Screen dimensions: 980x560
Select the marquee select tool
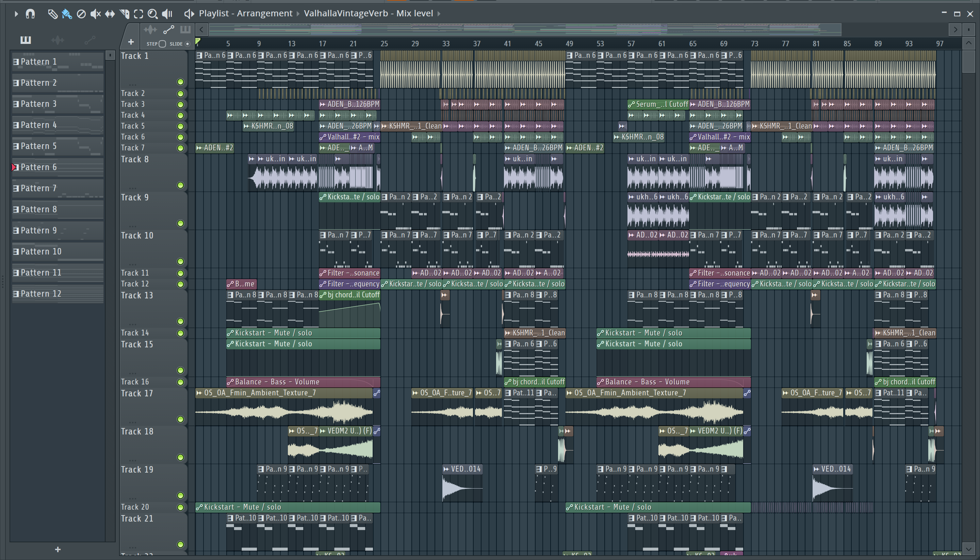(138, 14)
